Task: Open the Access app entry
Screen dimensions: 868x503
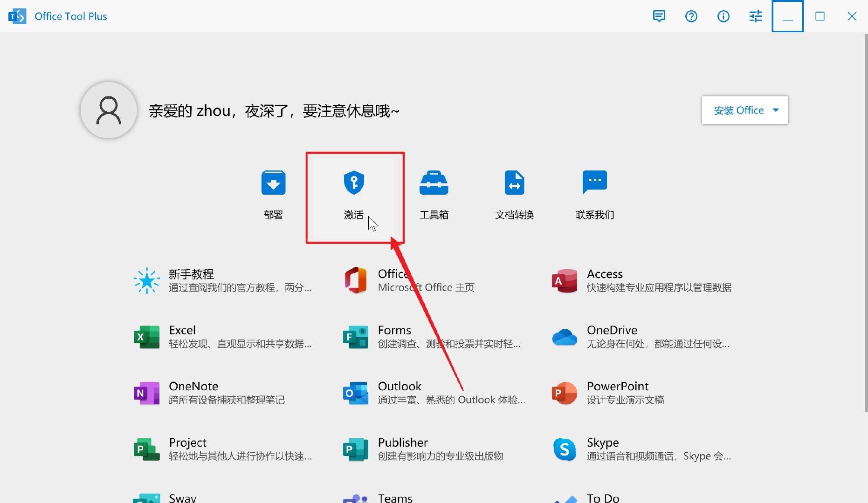Action: (641, 280)
